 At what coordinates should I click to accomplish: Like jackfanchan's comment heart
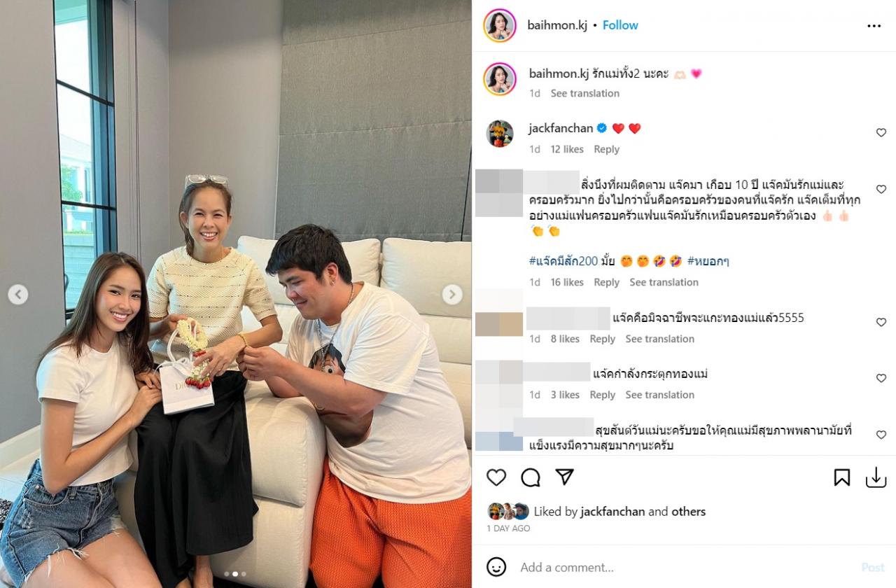881,133
